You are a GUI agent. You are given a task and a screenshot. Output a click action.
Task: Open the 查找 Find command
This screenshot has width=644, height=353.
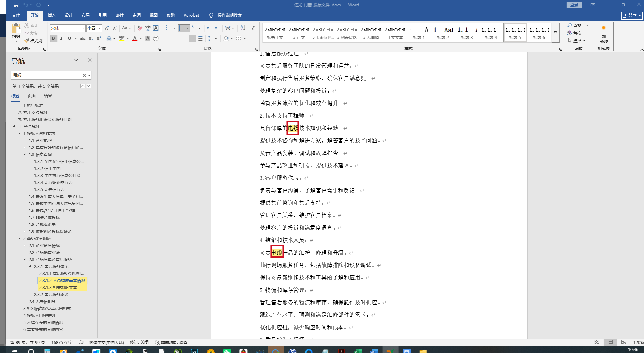[575, 26]
